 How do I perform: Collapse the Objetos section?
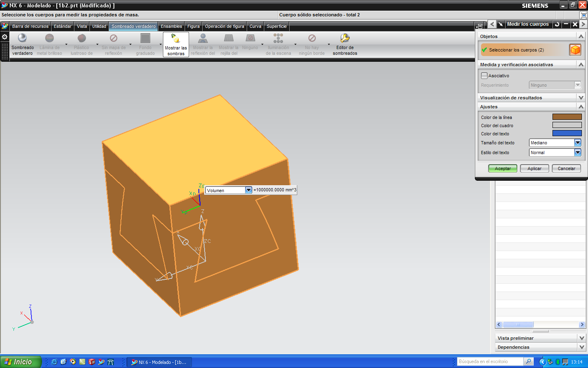(x=581, y=36)
